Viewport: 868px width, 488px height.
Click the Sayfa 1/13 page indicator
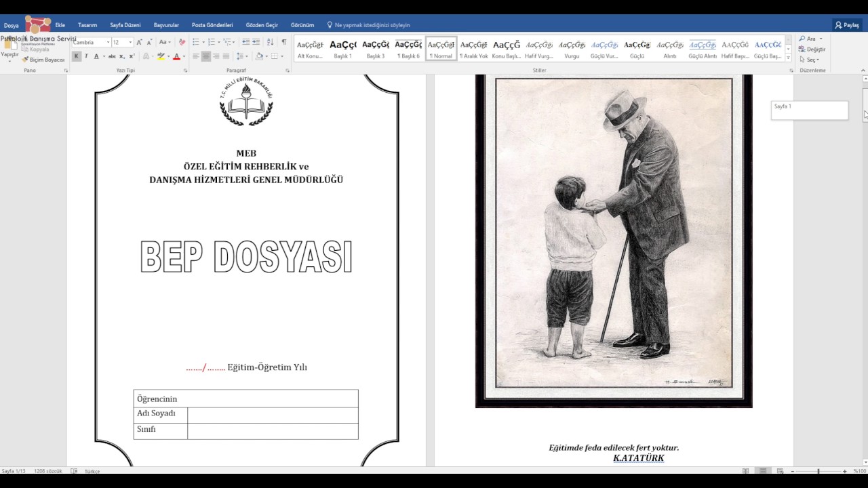pyautogui.click(x=15, y=471)
